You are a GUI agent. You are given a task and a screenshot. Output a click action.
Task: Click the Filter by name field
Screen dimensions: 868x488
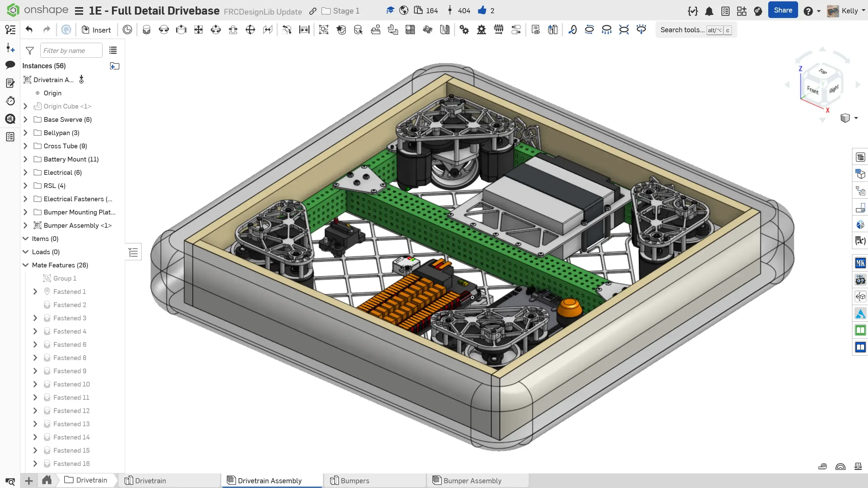coord(71,51)
